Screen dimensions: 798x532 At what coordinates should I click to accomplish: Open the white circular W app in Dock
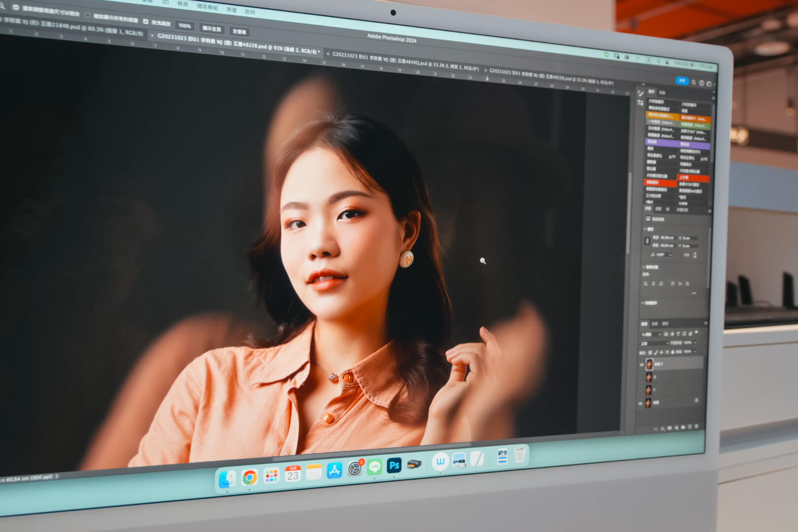click(x=440, y=462)
